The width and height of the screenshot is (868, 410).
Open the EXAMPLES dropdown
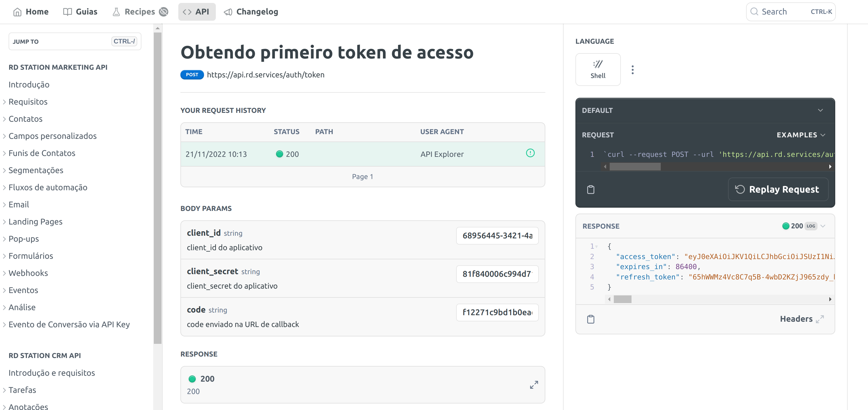pyautogui.click(x=801, y=135)
